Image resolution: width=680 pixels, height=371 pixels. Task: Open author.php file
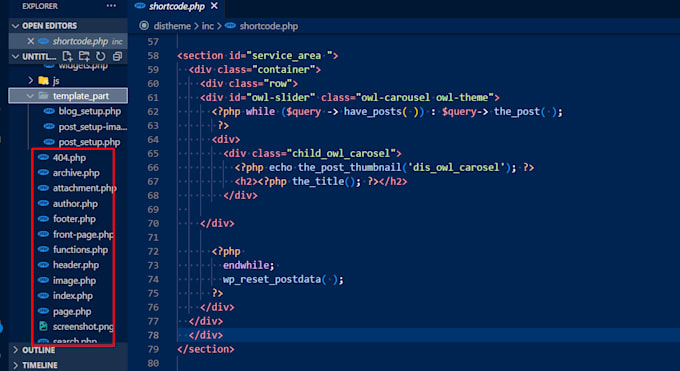point(75,204)
